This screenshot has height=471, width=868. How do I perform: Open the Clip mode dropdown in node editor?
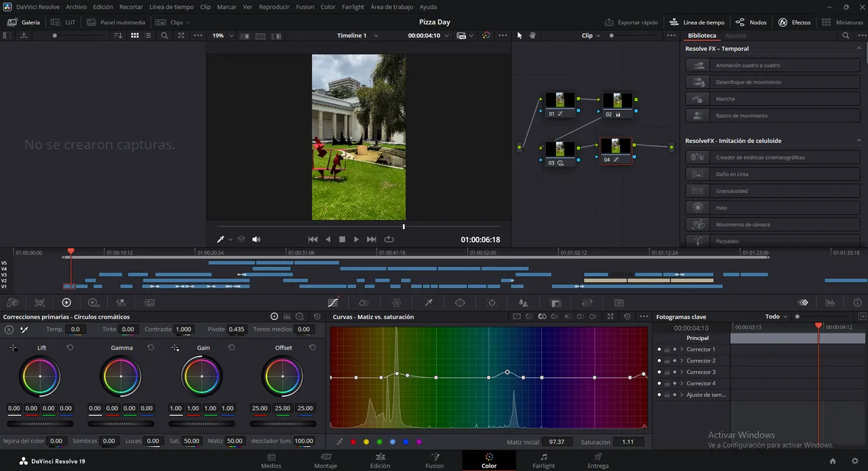[591, 35]
